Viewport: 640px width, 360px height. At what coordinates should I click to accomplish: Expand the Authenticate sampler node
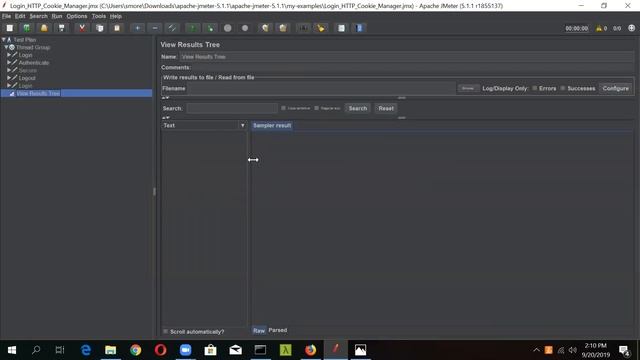(x=9, y=62)
